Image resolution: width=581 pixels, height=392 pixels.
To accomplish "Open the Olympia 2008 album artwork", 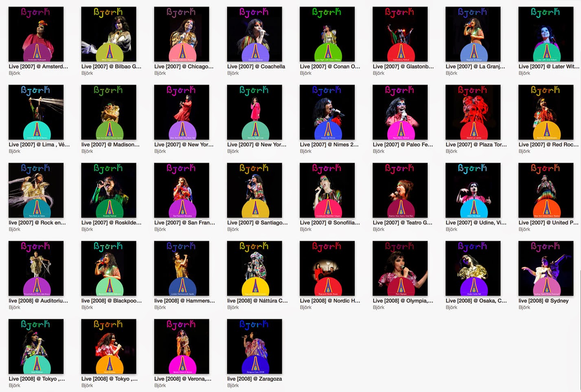I will point(400,268).
